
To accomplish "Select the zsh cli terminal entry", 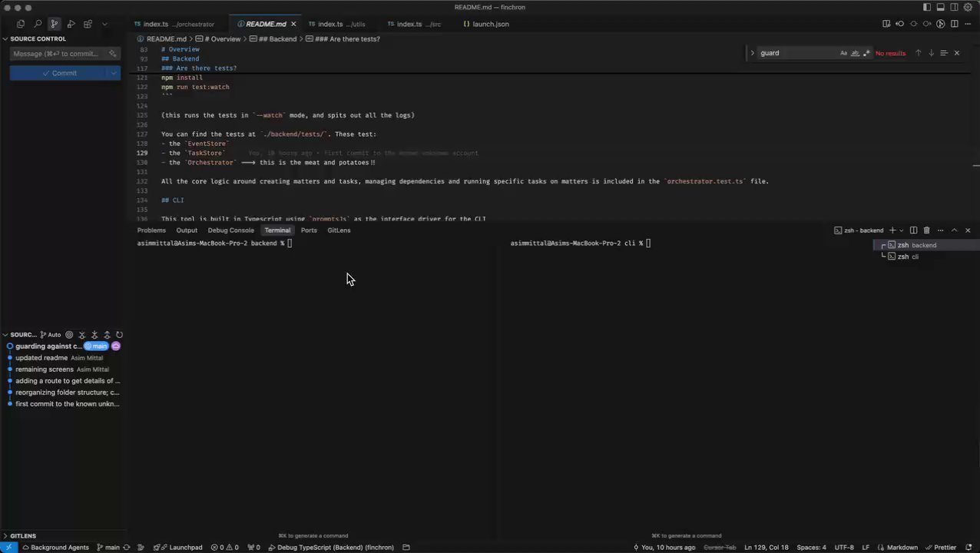I will pos(925,257).
